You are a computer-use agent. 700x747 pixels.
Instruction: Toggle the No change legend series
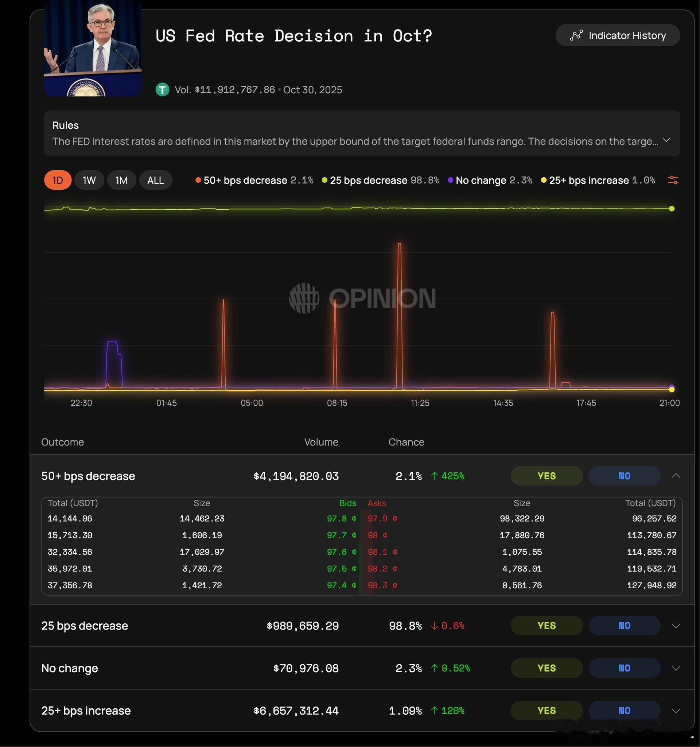[x=481, y=180]
